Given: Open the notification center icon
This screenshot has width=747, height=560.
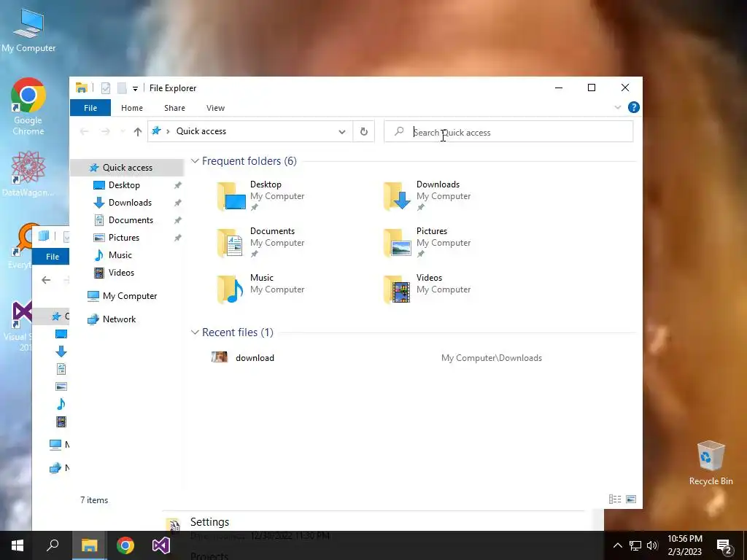Looking at the screenshot, I should point(724,545).
